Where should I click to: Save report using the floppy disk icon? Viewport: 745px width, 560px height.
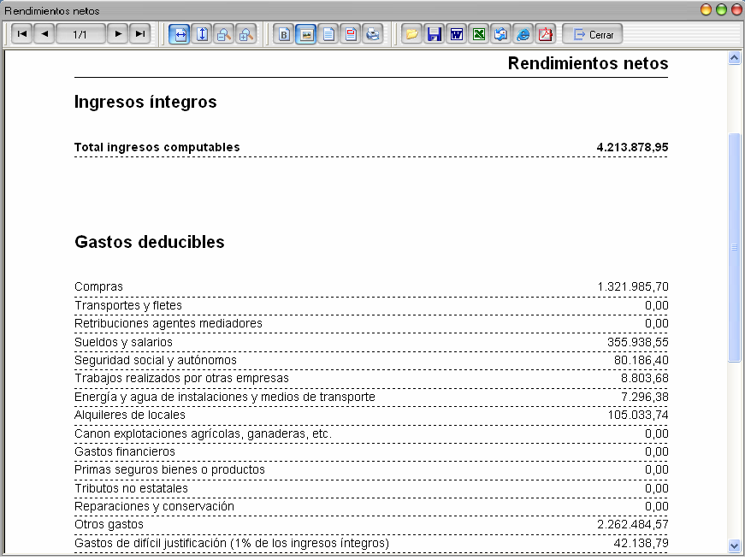coord(434,35)
